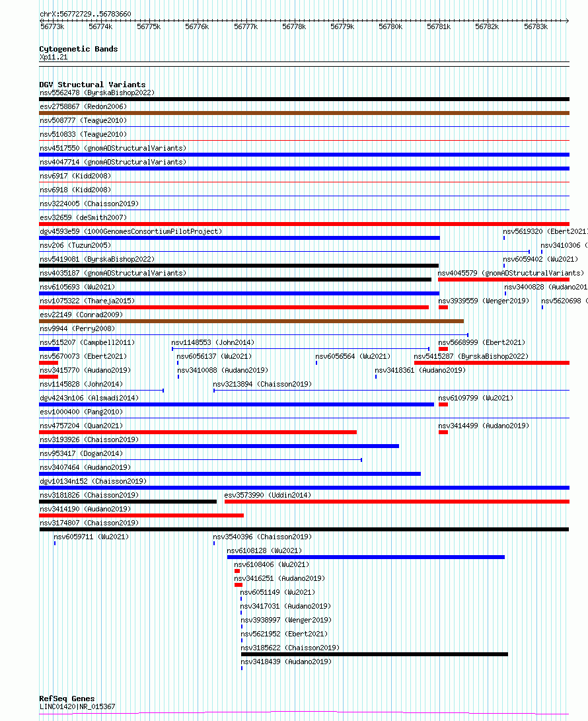Click the nsv5562478 (ByrskaBishop2022) variant label
Image resolution: width=588 pixels, height=721 pixels.
[97, 93]
